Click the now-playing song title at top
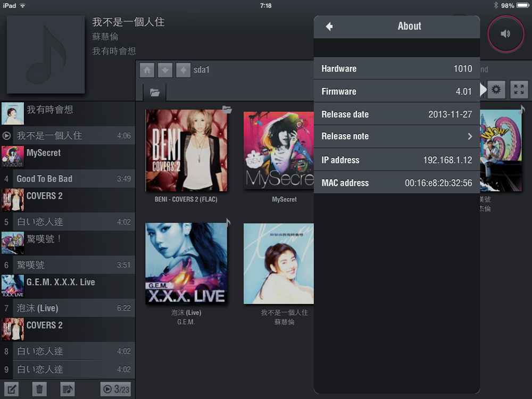 pyautogui.click(x=128, y=22)
